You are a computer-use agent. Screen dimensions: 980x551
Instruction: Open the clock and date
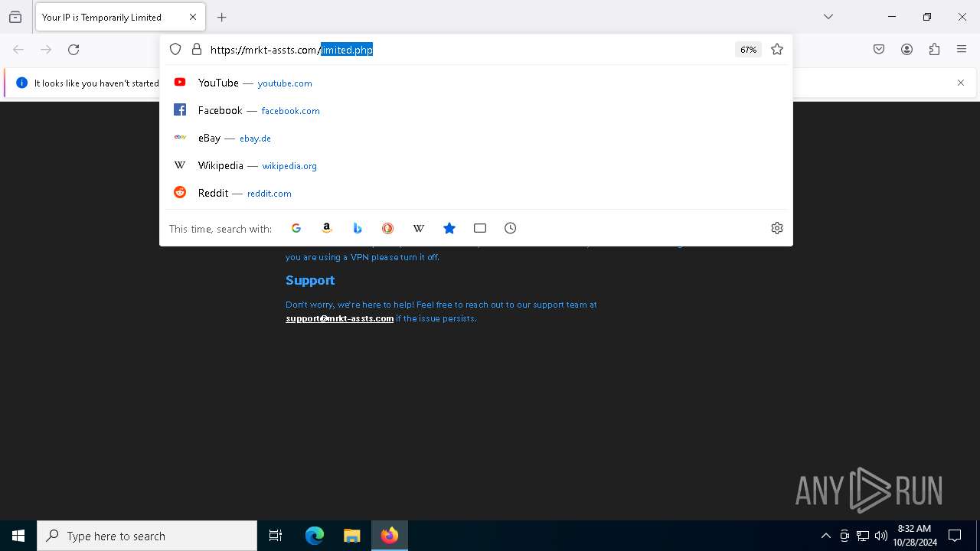(914, 536)
